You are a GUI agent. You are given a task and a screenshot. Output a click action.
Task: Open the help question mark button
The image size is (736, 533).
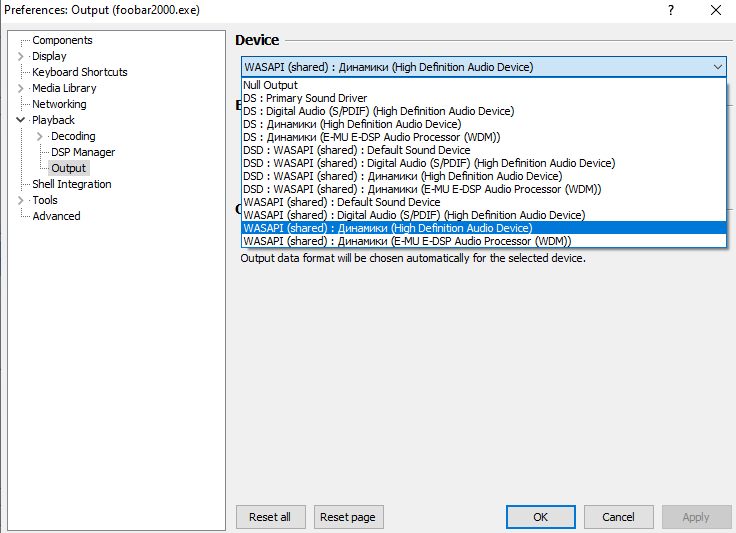[x=671, y=10]
